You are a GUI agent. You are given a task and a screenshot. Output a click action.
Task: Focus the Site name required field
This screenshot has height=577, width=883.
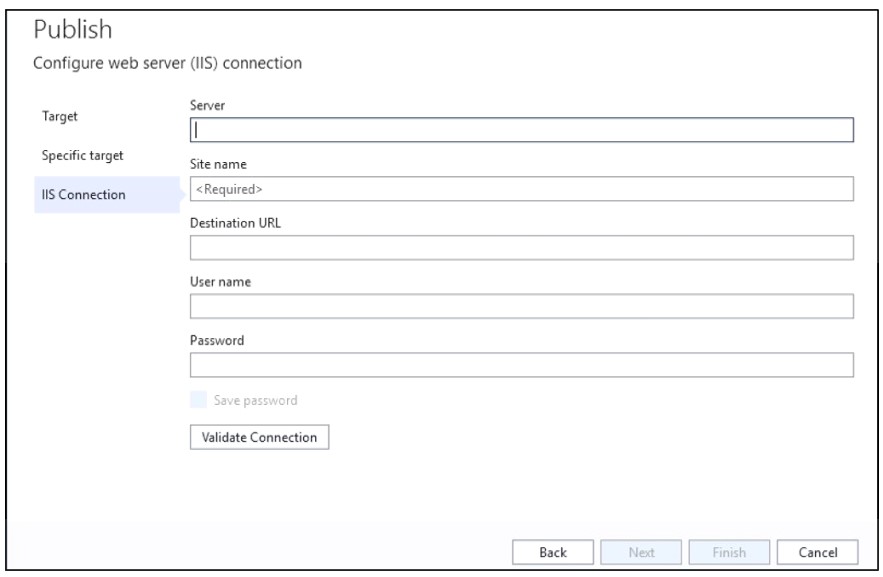click(520, 189)
